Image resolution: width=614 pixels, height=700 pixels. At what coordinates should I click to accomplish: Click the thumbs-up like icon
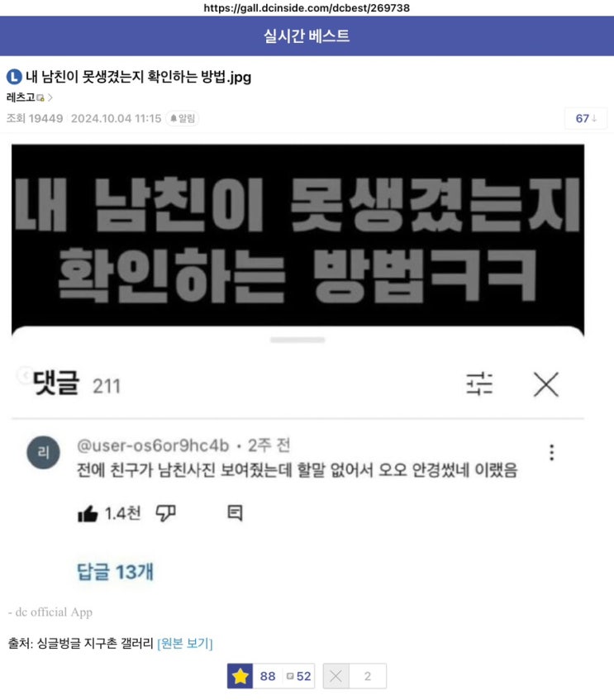click(88, 513)
